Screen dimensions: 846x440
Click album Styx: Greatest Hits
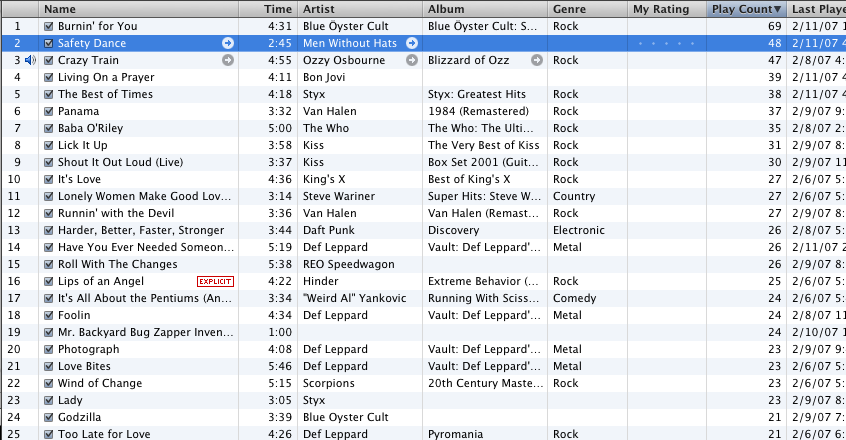pyautogui.click(x=477, y=94)
